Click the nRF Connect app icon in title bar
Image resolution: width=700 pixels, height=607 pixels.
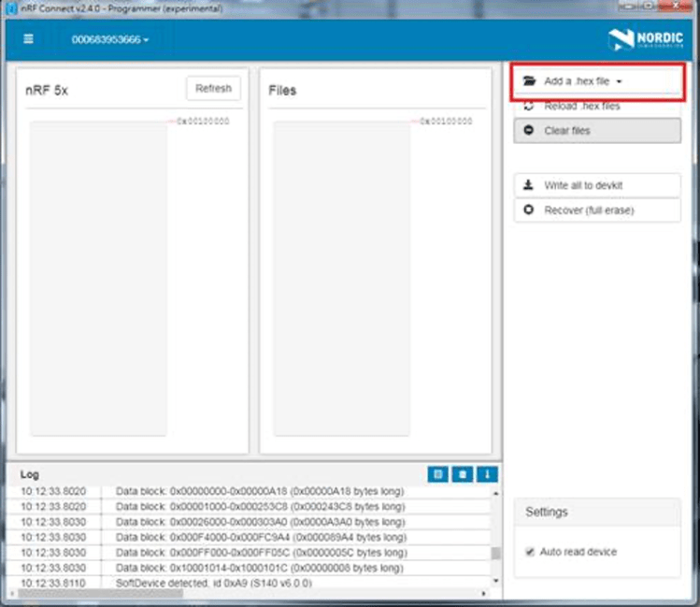(x=11, y=8)
